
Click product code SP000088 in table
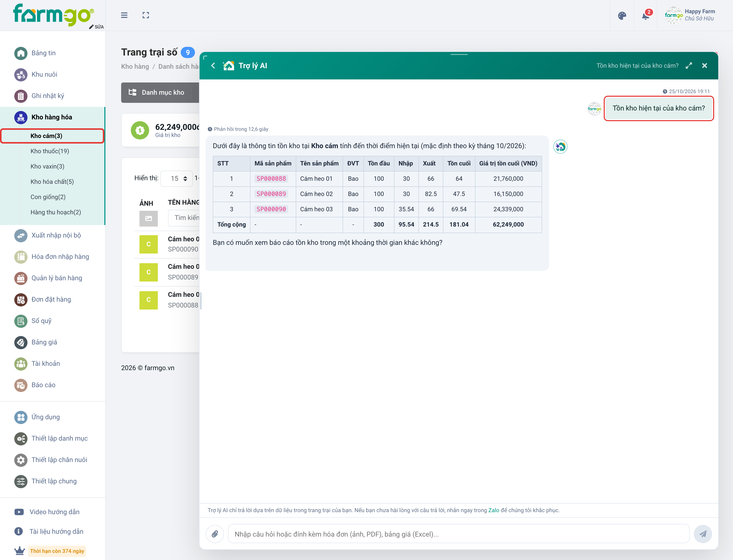271,179
